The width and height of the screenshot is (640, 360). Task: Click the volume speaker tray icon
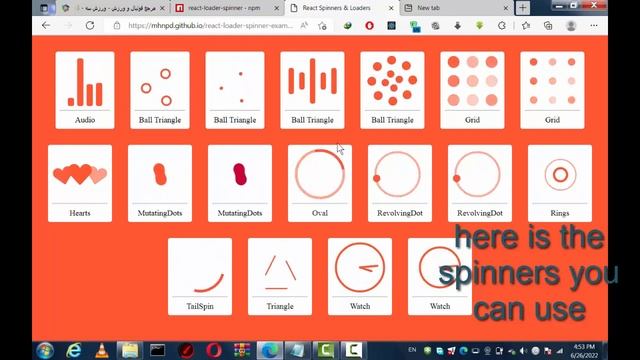524,351
